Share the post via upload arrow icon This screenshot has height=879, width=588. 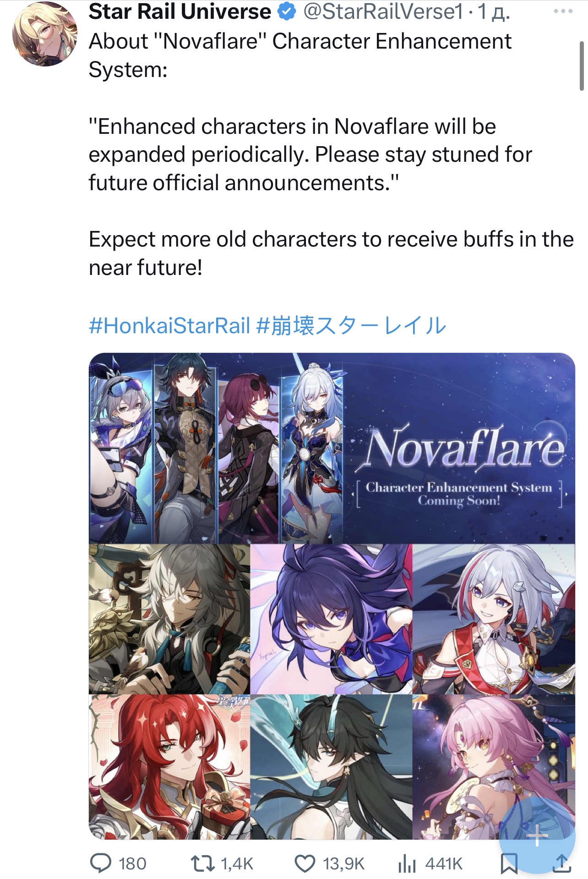pyautogui.click(x=561, y=863)
